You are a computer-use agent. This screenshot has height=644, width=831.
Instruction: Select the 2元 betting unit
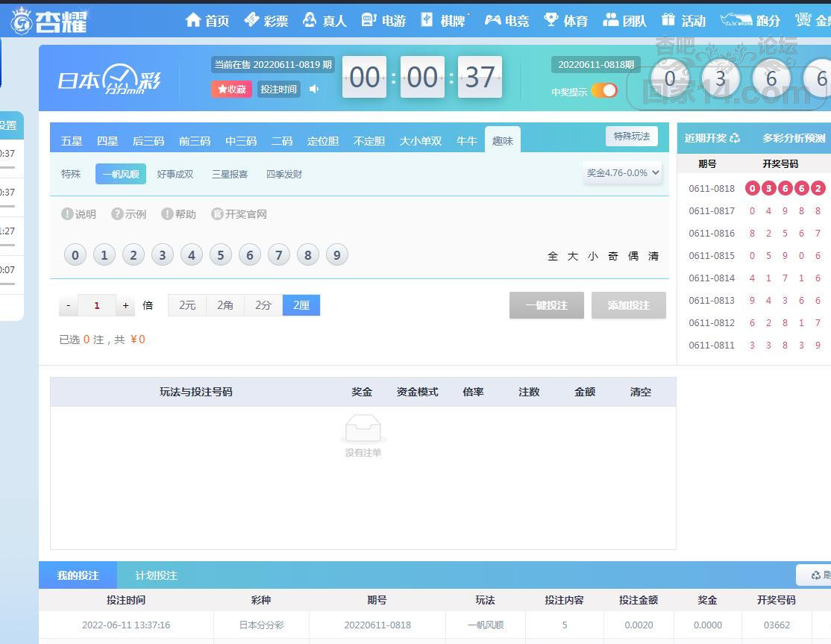point(187,305)
